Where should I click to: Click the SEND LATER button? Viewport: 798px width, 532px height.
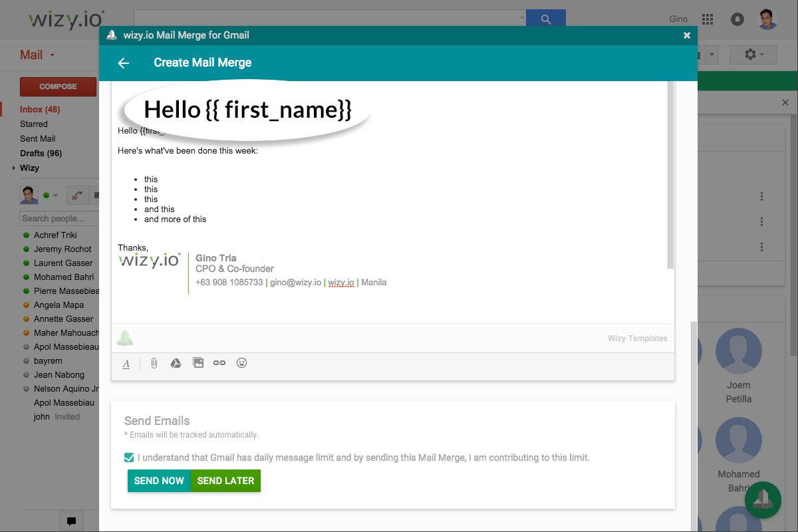point(226,481)
